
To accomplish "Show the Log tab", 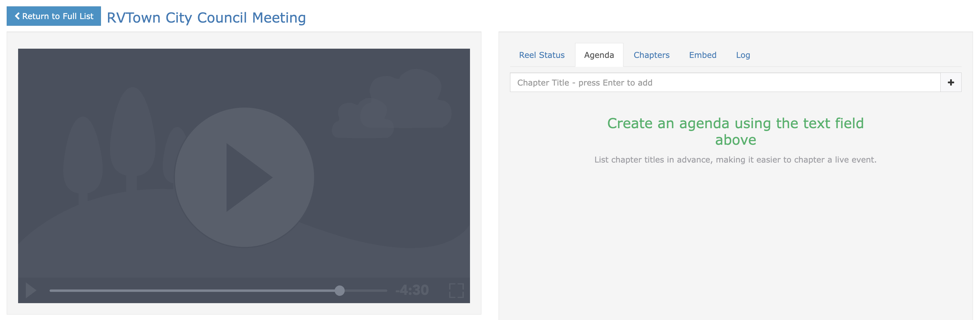I will click(742, 55).
